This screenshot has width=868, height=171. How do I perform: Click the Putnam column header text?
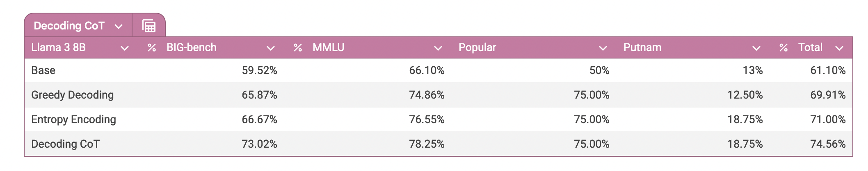tap(642, 47)
